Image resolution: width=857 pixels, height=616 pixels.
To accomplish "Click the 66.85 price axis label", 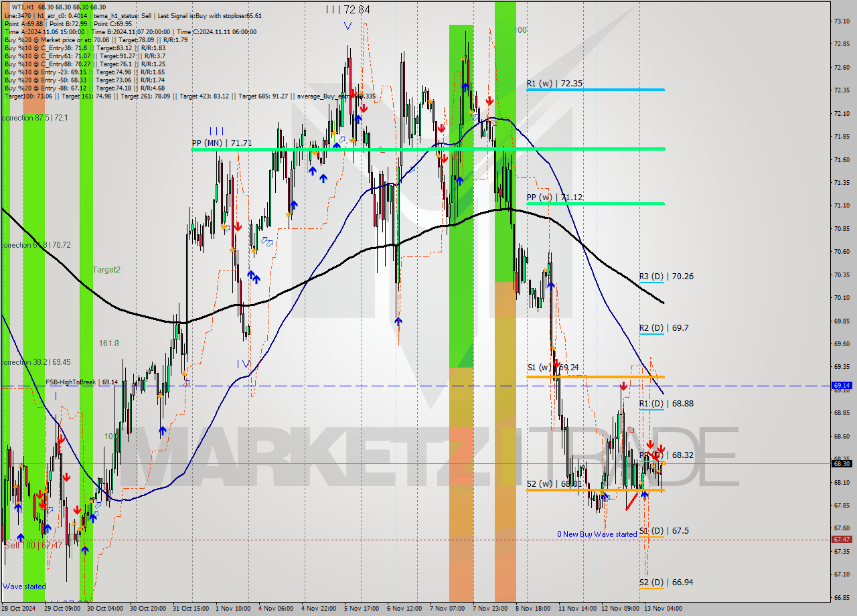I will click(x=842, y=597).
